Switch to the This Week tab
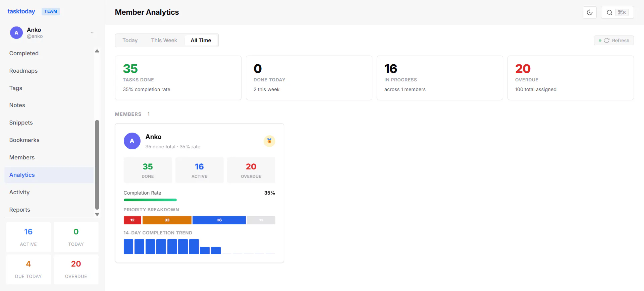 point(164,40)
